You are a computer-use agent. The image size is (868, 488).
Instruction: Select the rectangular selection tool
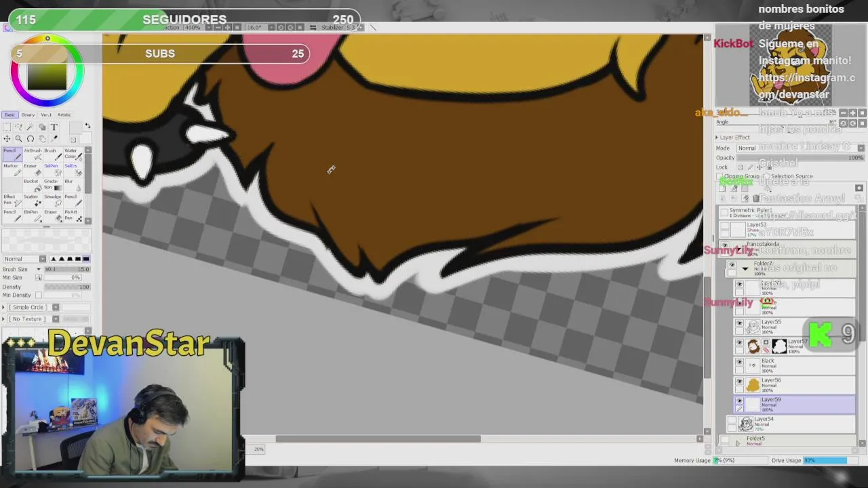click(x=7, y=127)
